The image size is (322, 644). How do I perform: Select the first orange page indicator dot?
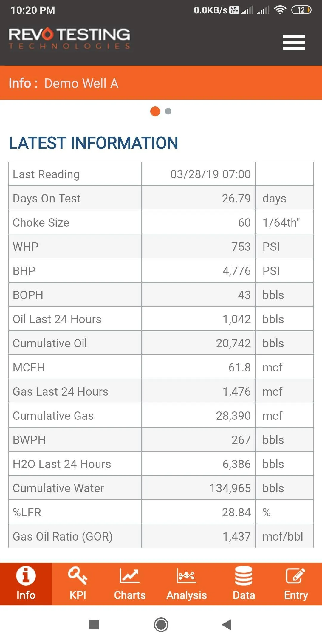click(x=155, y=111)
